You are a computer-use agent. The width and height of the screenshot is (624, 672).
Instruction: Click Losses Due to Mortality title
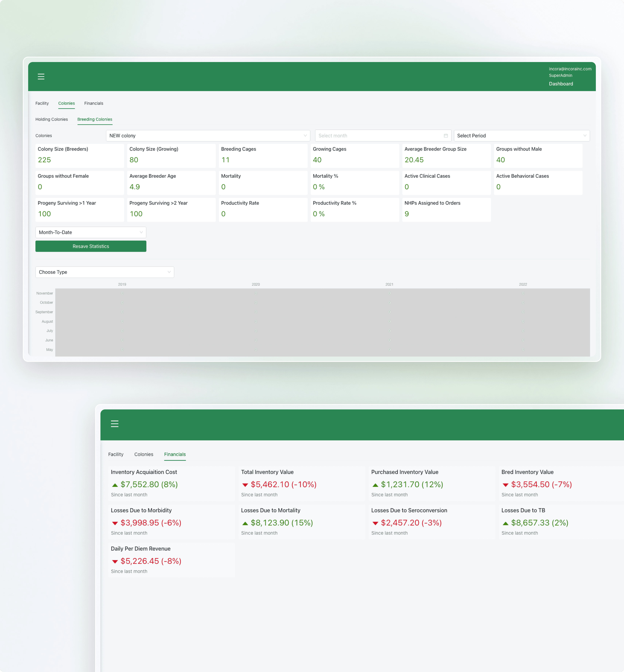tap(271, 510)
